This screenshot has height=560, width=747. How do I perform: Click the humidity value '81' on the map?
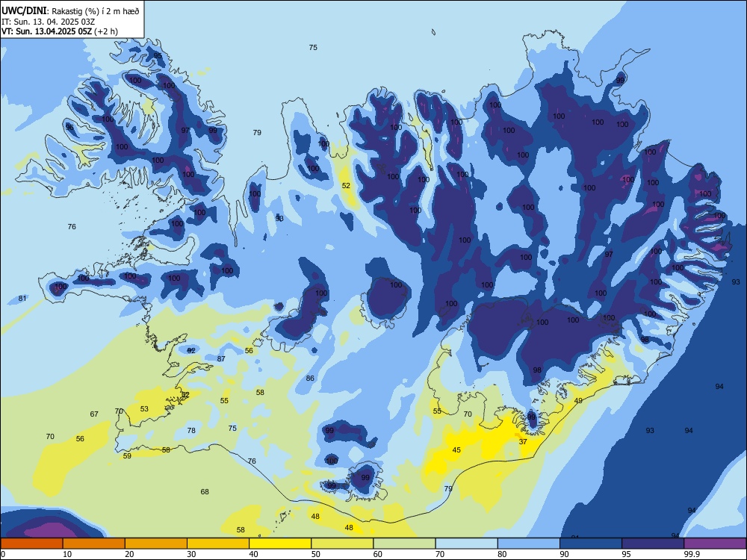pyautogui.click(x=22, y=298)
